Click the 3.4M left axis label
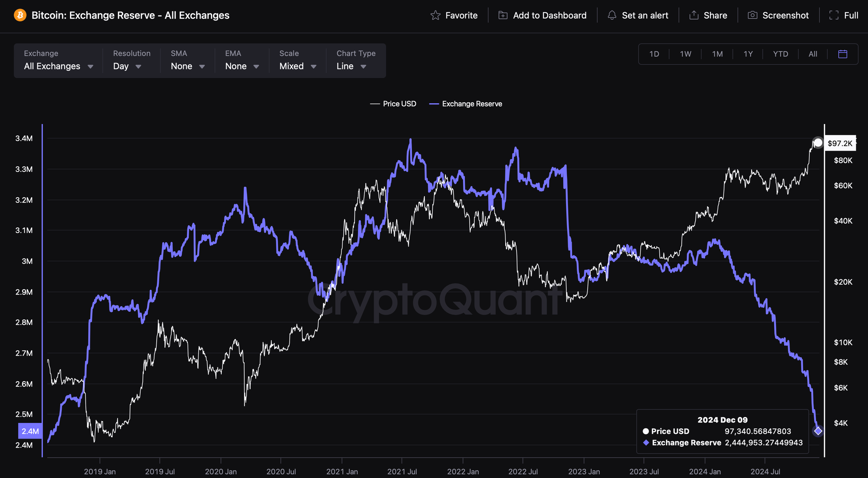The width and height of the screenshot is (868, 478). (x=24, y=138)
